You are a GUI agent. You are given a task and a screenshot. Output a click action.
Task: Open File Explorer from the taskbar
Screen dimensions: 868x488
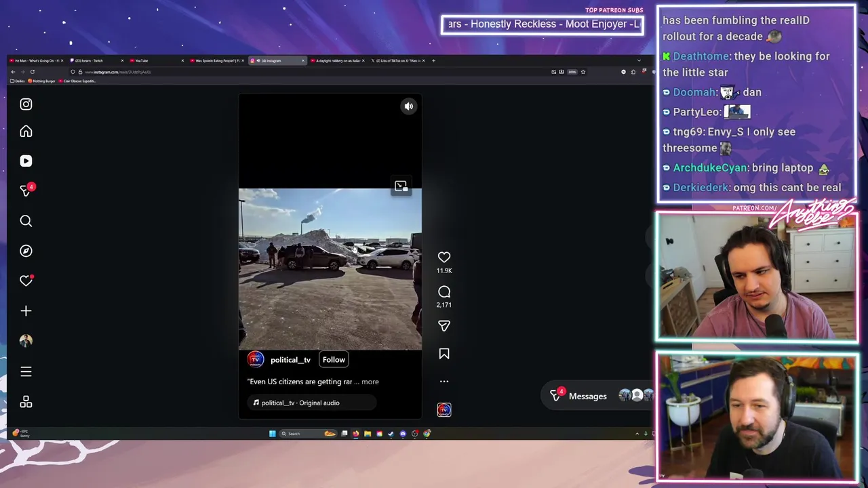(x=368, y=434)
